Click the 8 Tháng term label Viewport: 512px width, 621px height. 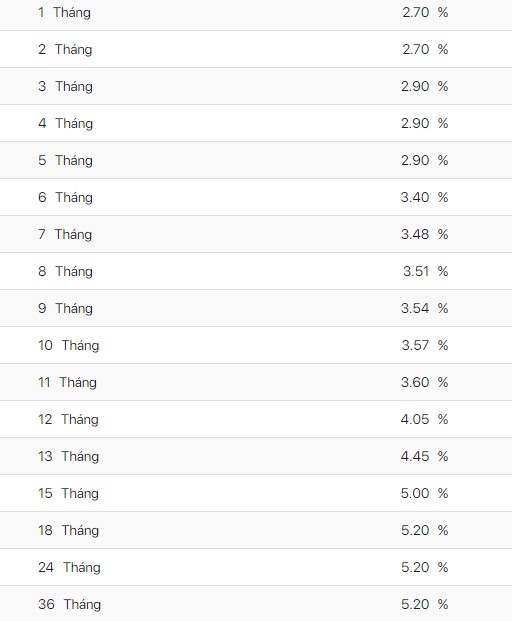[x=65, y=272]
